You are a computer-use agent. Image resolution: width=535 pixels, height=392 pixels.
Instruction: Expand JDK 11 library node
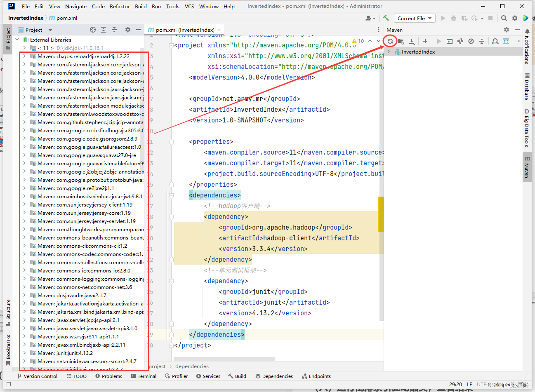[25, 48]
